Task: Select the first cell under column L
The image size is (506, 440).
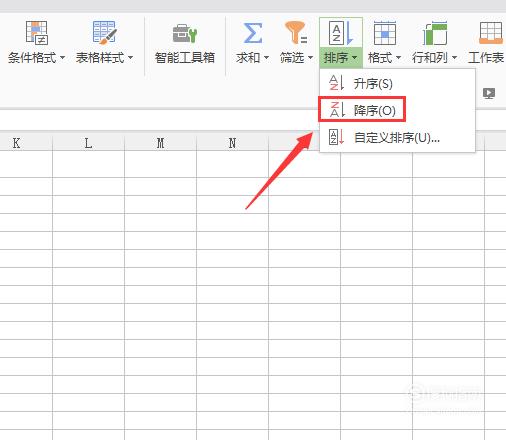Action: [x=88, y=164]
